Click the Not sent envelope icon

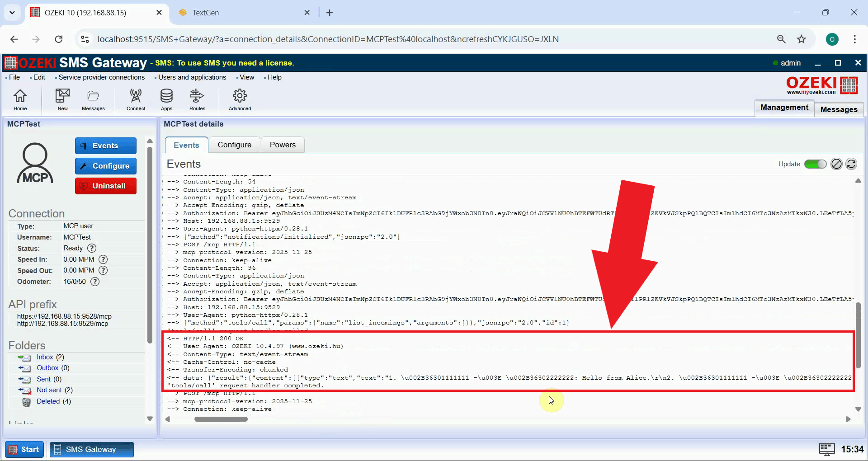coord(24,390)
